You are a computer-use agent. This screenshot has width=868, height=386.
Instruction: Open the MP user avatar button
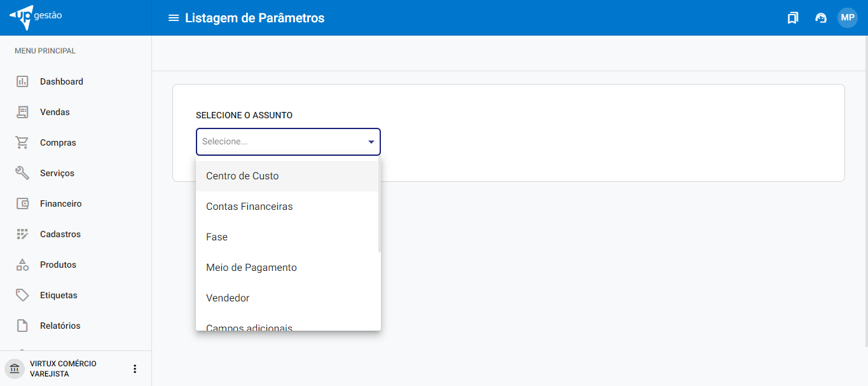click(847, 18)
